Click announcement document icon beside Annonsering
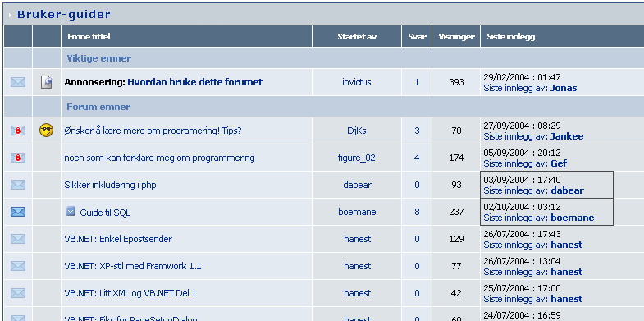 [47, 82]
